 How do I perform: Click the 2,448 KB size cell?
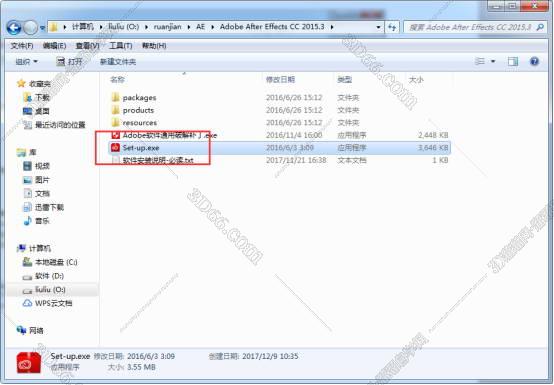click(x=433, y=135)
